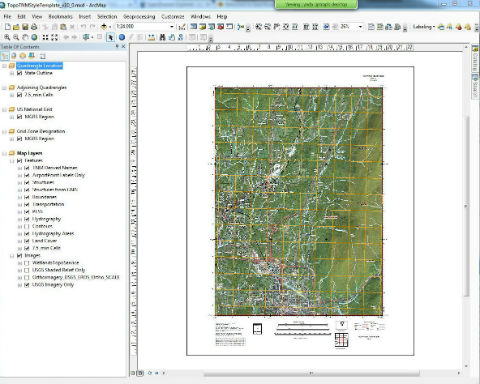Open the Geoprocessing menu
The width and height of the screenshot is (480, 384).
tap(139, 16)
